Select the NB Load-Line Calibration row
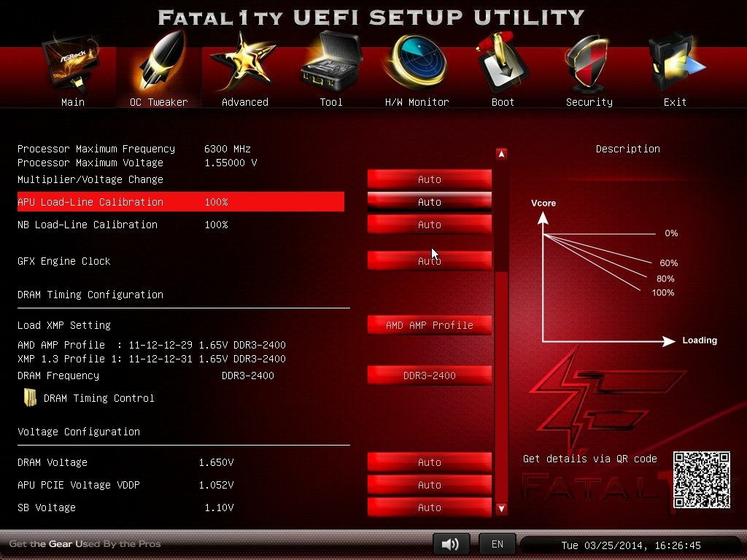Image resolution: width=747 pixels, height=560 pixels. [181, 225]
